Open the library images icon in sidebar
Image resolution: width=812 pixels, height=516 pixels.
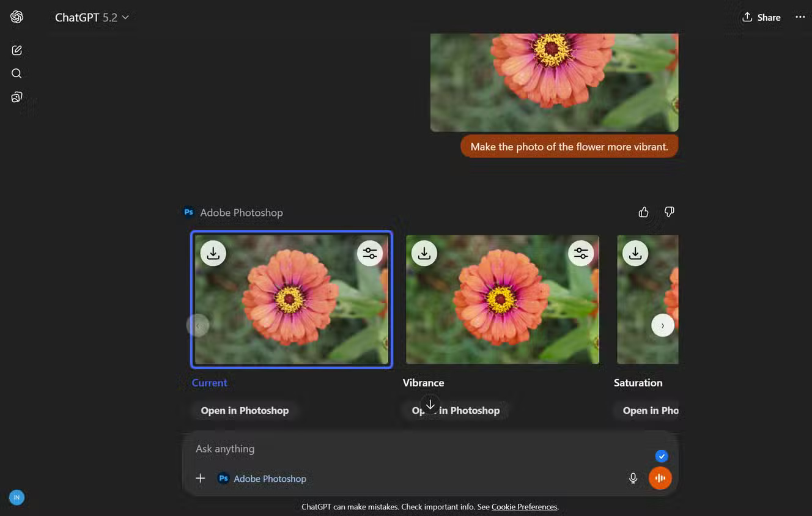[x=17, y=97]
